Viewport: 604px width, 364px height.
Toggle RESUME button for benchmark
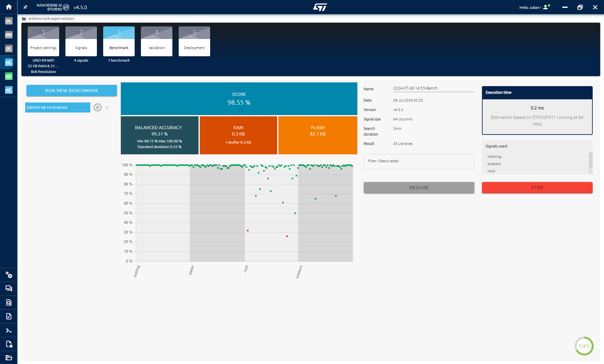[x=418, y=188]
